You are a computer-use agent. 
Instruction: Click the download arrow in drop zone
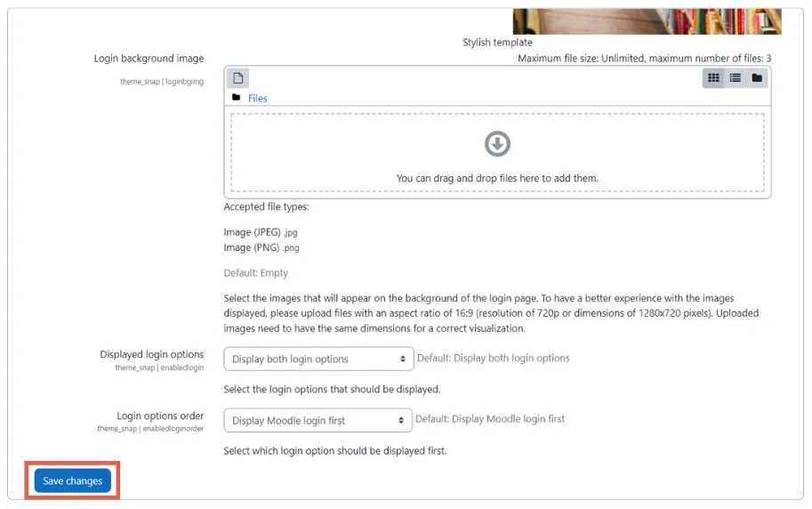(497, 143)
